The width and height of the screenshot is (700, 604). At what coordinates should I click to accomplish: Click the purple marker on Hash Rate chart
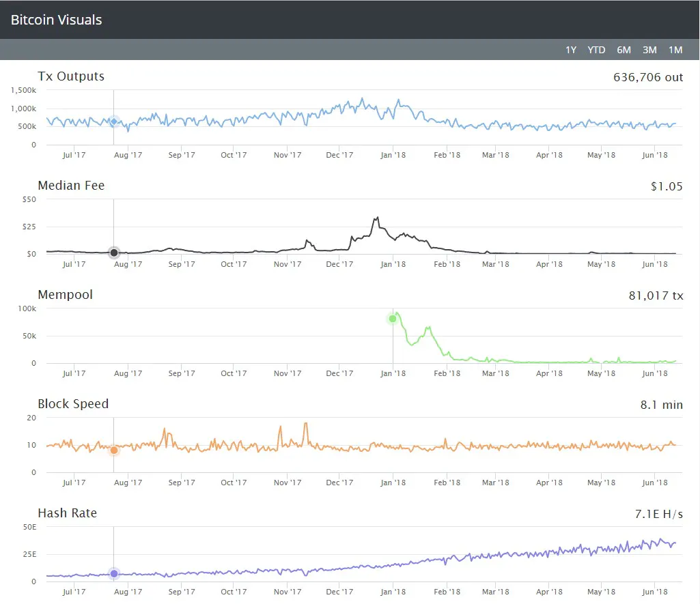pos(114,573)
